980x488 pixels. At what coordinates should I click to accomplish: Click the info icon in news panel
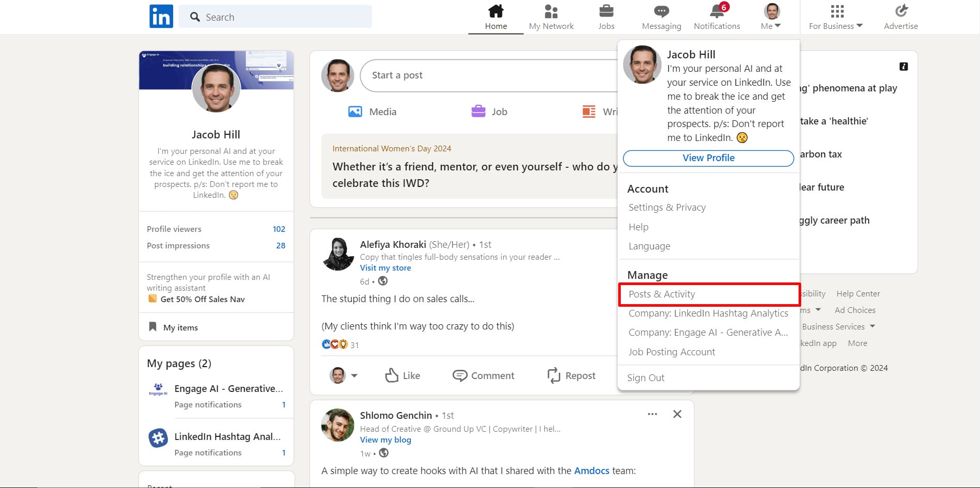coord(904,67)
